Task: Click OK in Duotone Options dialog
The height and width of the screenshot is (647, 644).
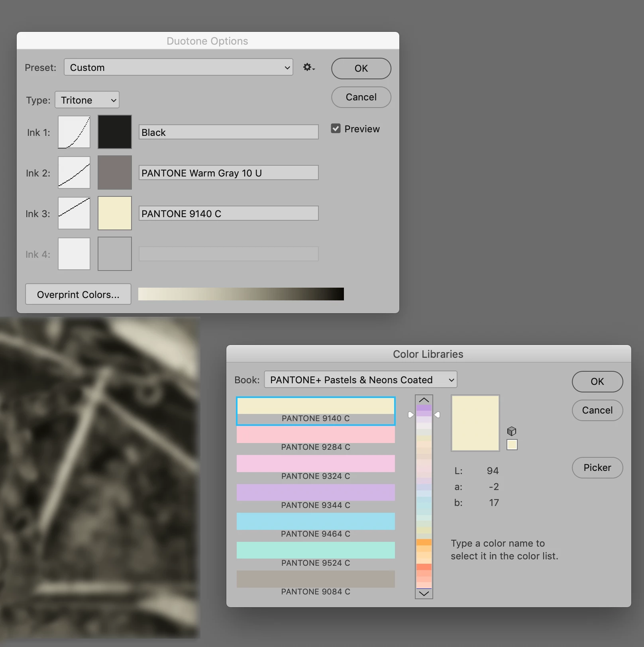Action: pyautogui.click(x=361, y=69)
